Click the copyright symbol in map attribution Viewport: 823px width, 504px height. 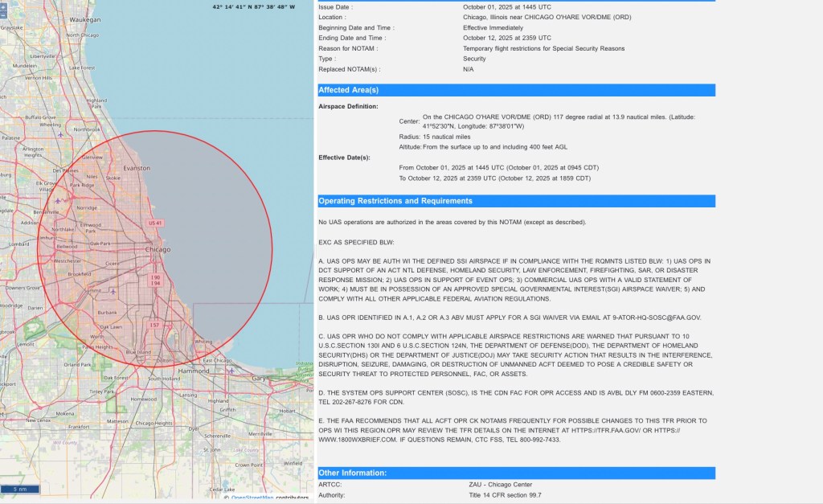pos(227,498)
